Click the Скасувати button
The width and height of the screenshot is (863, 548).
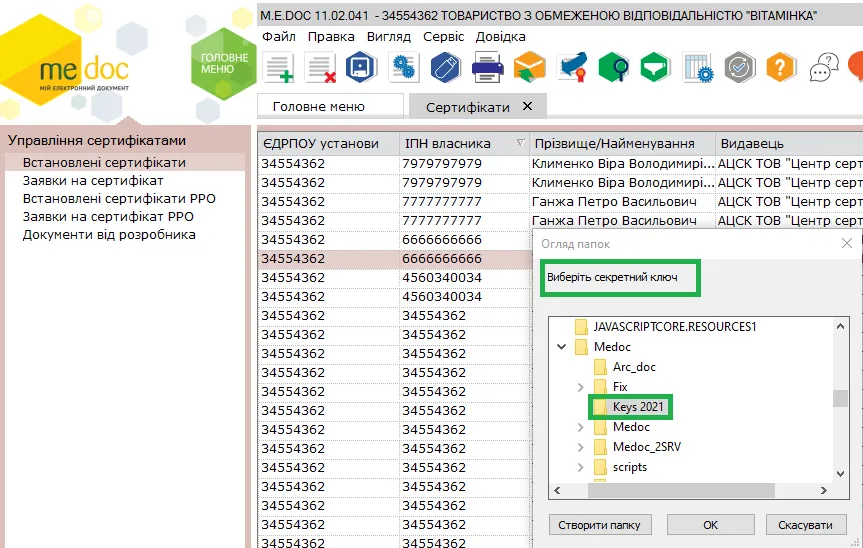point(805,525)
